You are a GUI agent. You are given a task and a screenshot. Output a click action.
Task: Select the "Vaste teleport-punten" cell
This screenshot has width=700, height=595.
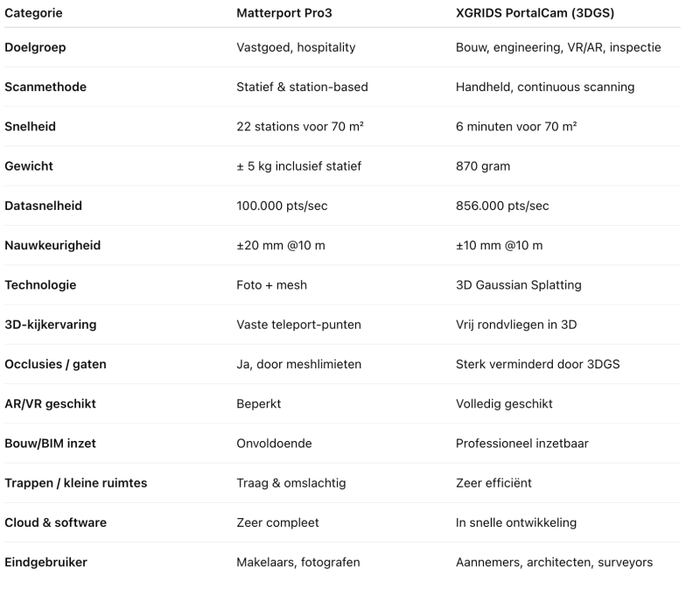(298, 325)
